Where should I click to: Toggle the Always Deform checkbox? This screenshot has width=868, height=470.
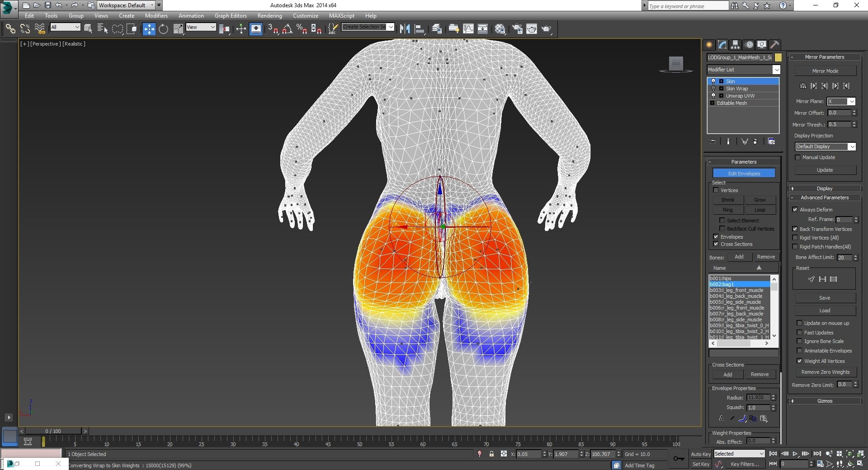[x=795, y=210]
